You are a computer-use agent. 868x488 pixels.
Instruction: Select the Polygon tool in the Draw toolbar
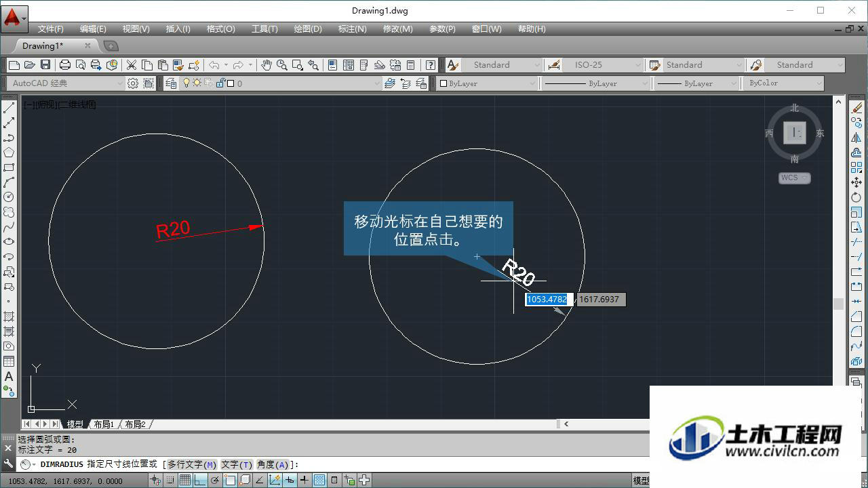[9, 152]
